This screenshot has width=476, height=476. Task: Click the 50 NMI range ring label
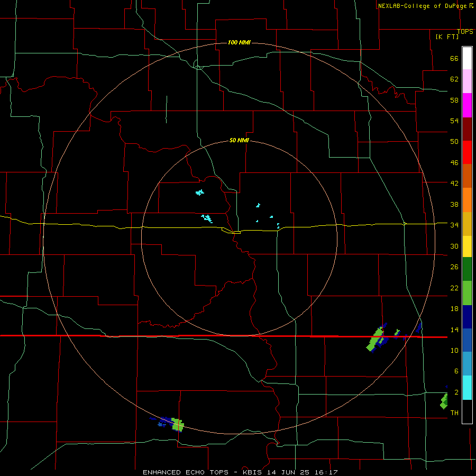[x=239, y=140]
